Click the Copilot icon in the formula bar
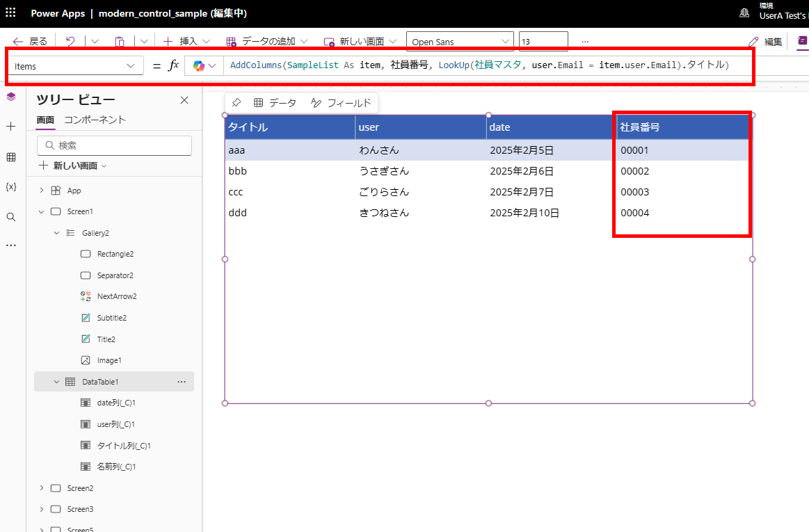809x532 pixels. pyautogui.click(x=200, y=65)
